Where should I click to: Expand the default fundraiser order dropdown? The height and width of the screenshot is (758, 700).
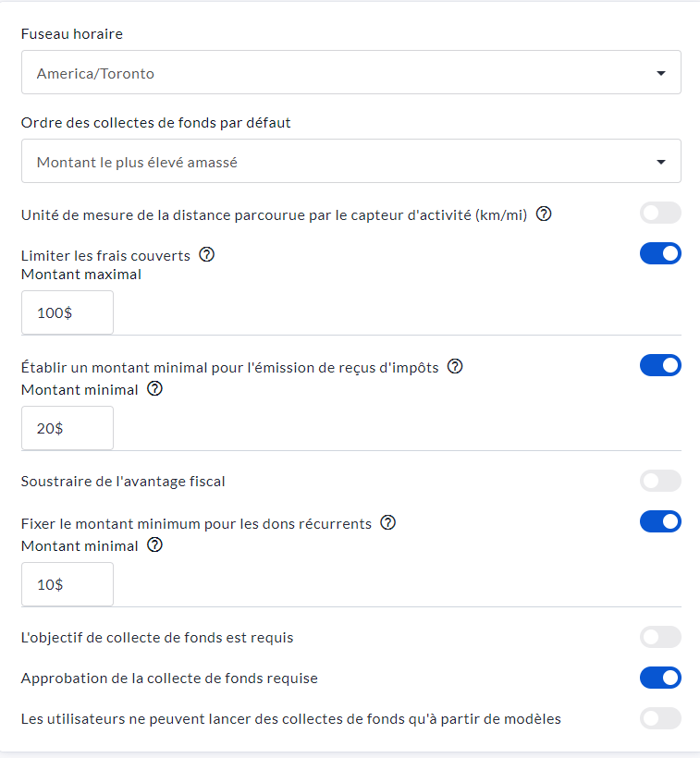click(x=350, y=162)
